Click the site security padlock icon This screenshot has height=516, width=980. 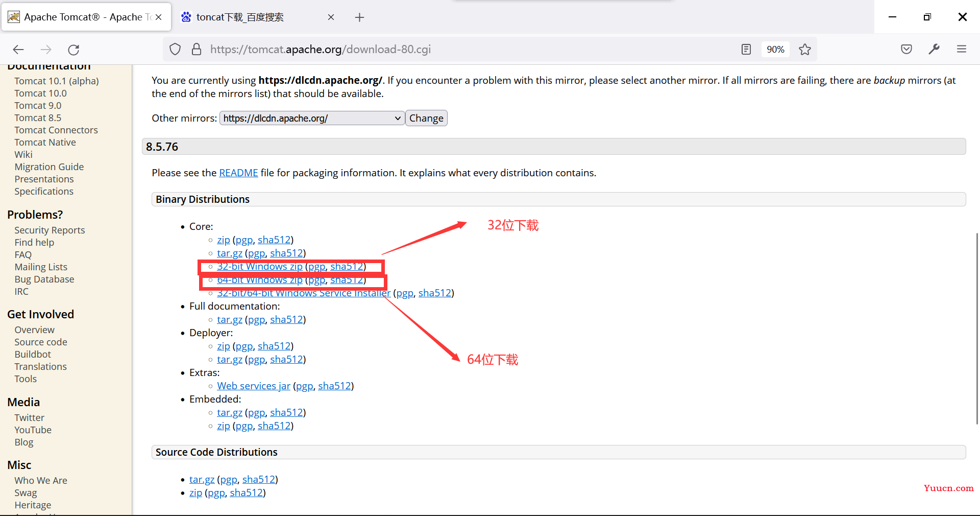tap(196, 50)
